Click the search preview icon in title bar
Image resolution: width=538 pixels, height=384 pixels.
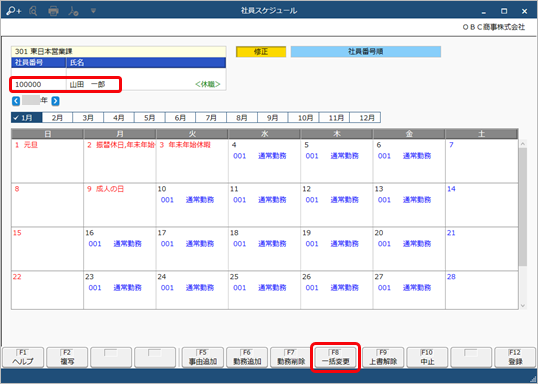[33, 11]
